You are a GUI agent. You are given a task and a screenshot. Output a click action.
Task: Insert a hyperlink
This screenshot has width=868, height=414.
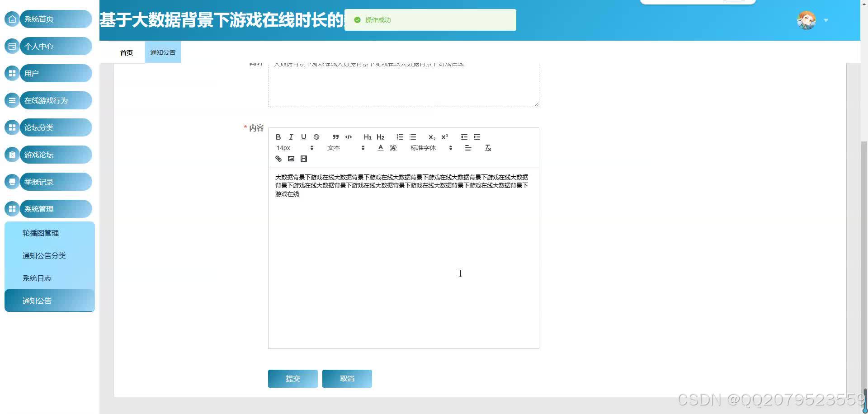click(278, 159)
